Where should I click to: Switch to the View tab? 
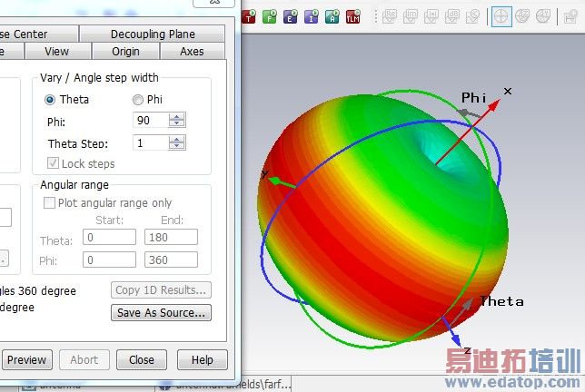[58, 51]
